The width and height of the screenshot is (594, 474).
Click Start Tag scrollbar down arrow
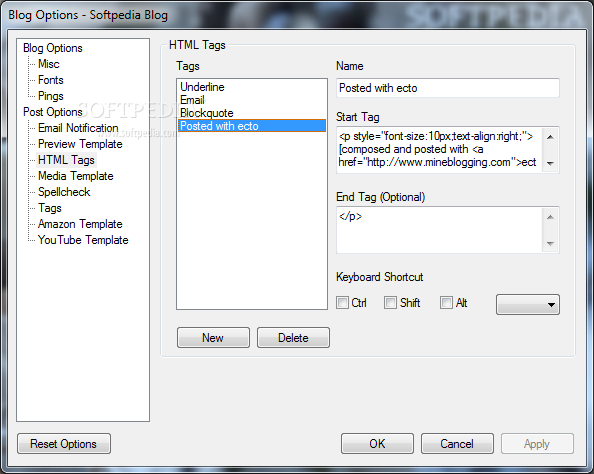tap(550, 164)
